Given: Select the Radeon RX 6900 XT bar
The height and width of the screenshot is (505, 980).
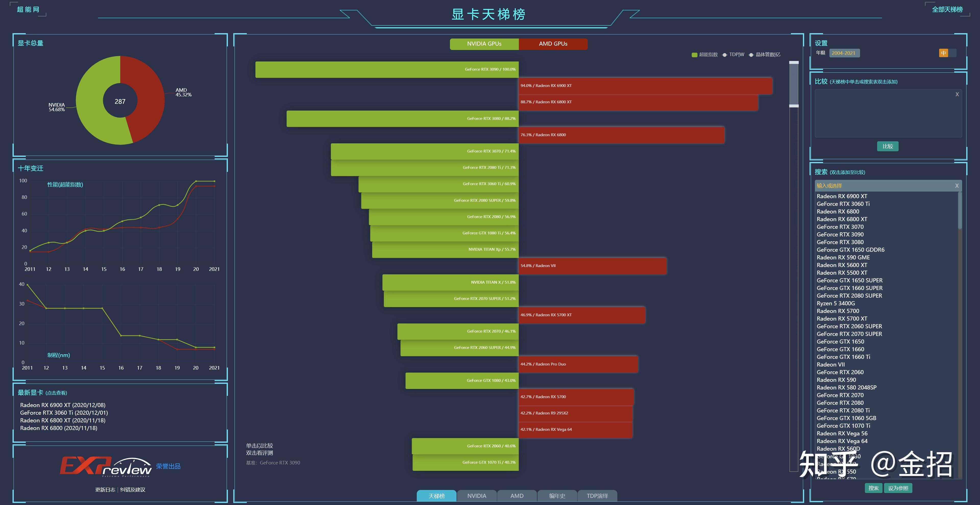Looking at the screenshot, I should point(645,86).
